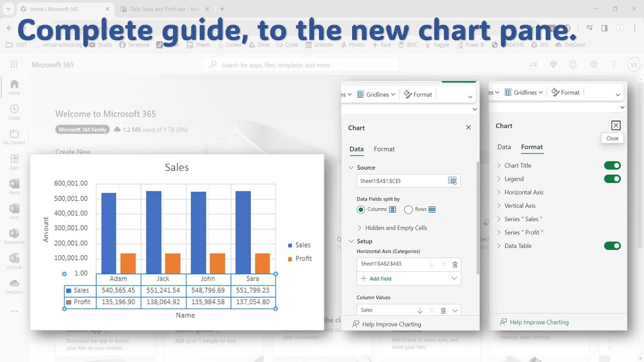Expand the Series "Profit" options
This screenshot has width=644, height=362.
tap(499, 232)
